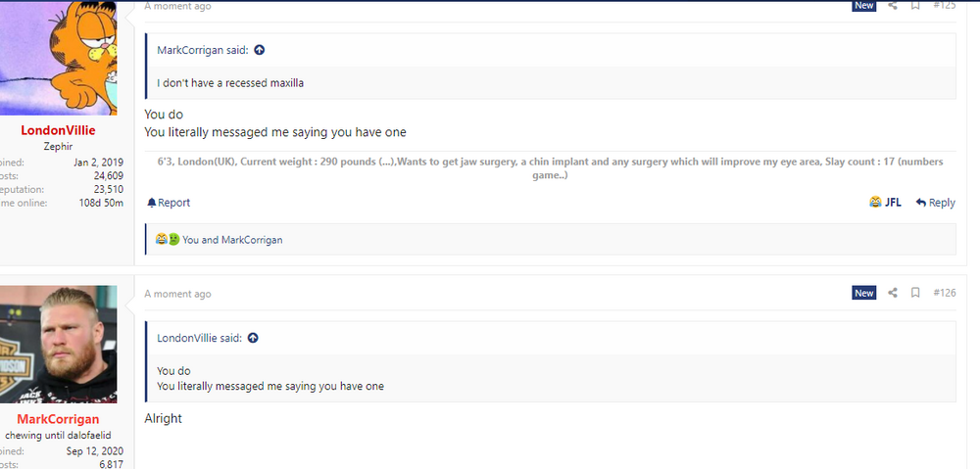Bookmark post #125
Image resolution: width=980 pixels, height=469 pixels.
click(915, 5)
